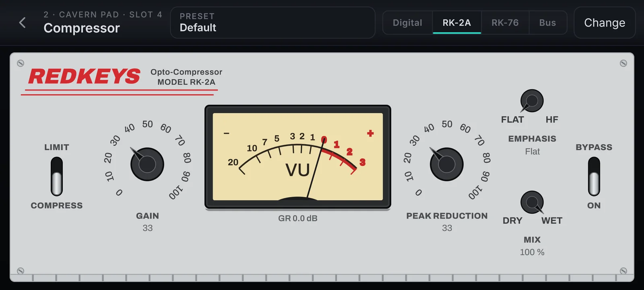This screenshot has width=644, height=290.
Task: Click the red plus sign on VU meter
Action: (370, 133)
